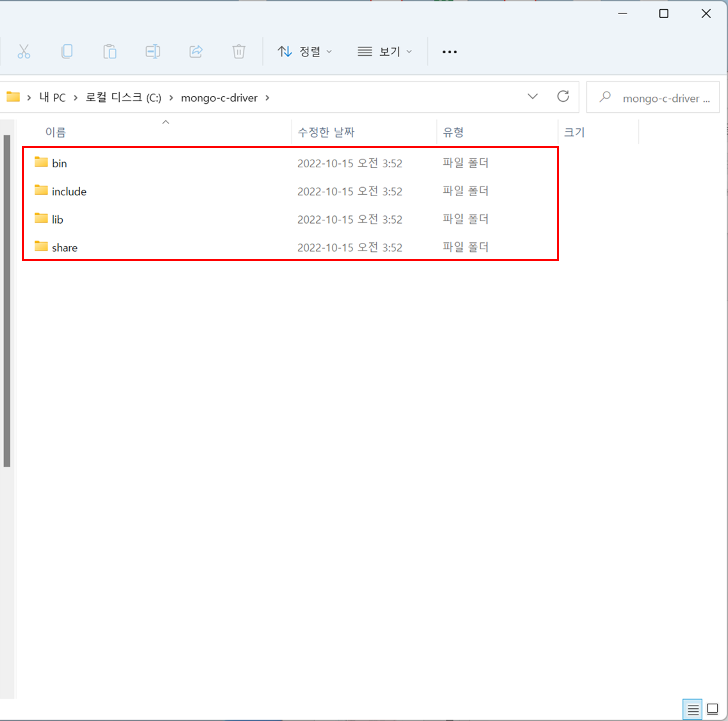This screenshot has height=721, width=728.
Task: Sort by 이름 column header
Action: (x=55, y=132)
